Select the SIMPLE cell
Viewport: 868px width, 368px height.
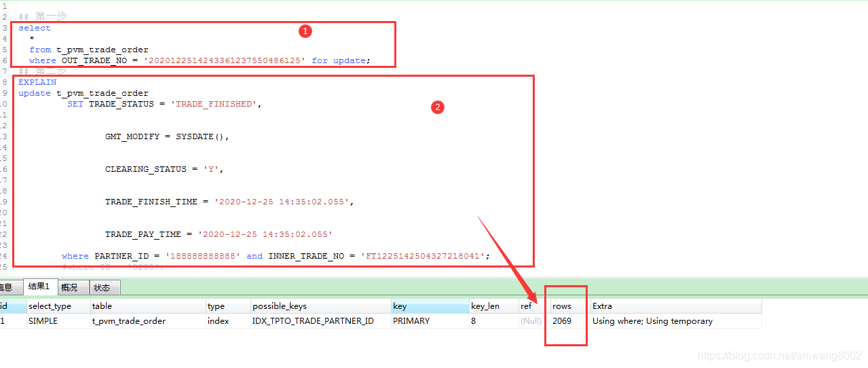pyautogui.click(x=58, y=321)
